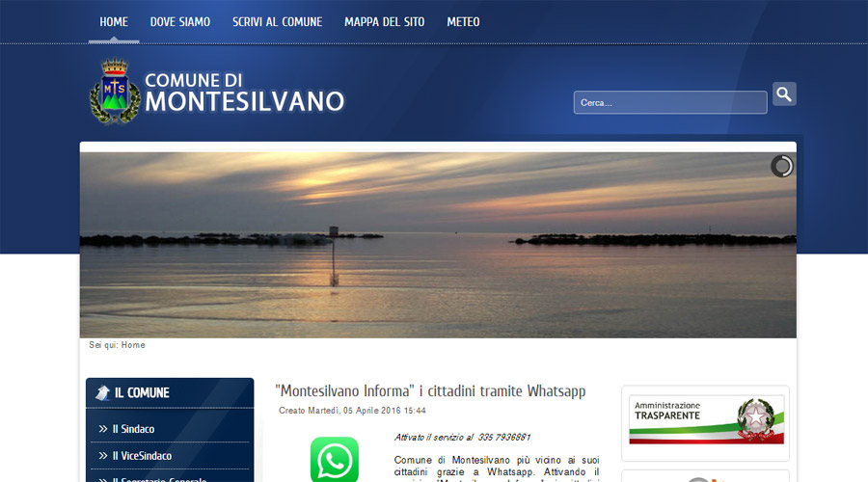
Task: Click the Attivato il servizio phone number text
Action: click(462, 438)
